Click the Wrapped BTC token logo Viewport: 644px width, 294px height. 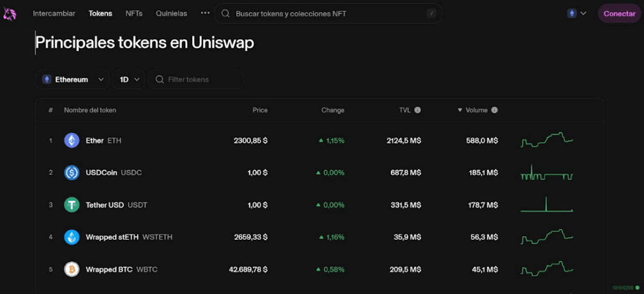(72, 269)
